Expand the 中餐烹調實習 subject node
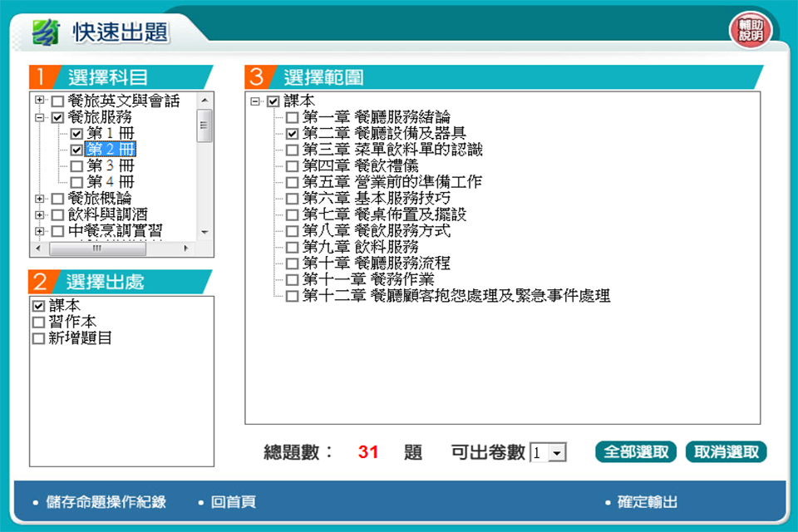Image resolution: width=798 pixels, height=532 pixels. tap(39, 231)
